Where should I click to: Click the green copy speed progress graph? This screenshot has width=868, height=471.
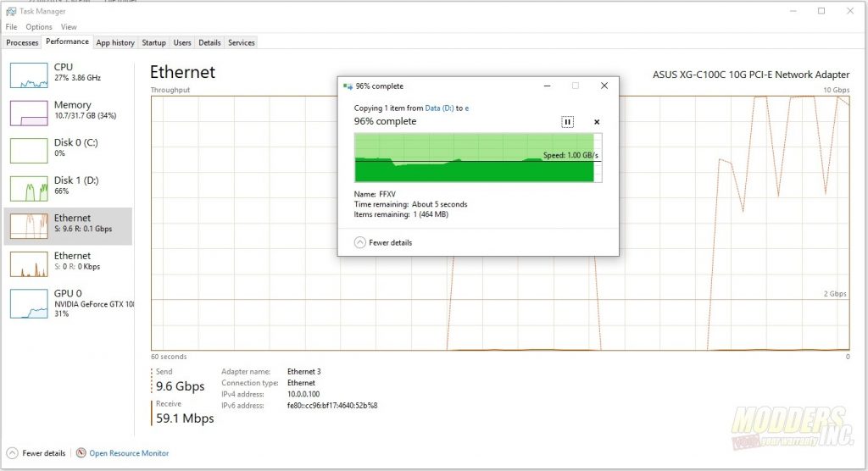[478, 158]
